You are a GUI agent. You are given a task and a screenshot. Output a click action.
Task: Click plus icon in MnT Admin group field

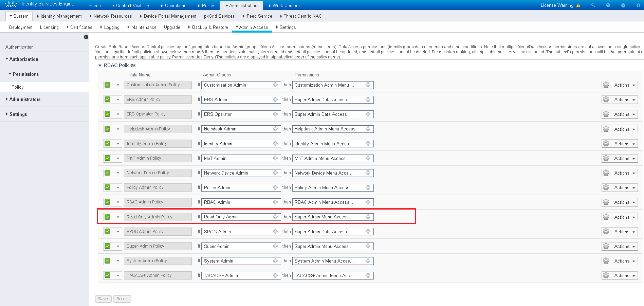(275, 158)
